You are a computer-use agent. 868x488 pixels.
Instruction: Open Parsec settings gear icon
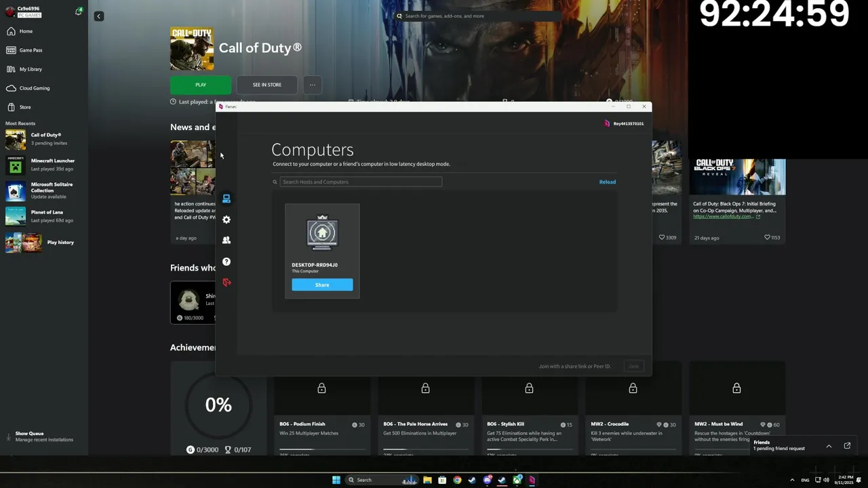226,220
